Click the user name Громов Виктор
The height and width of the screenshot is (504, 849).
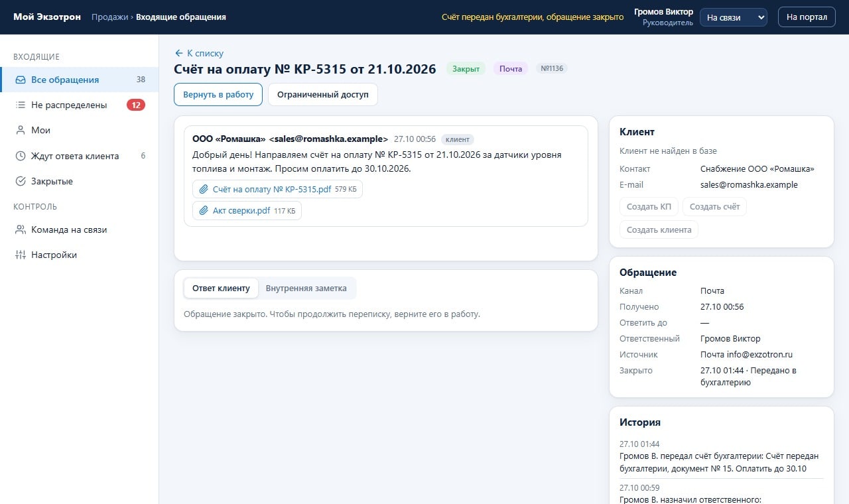663,12
